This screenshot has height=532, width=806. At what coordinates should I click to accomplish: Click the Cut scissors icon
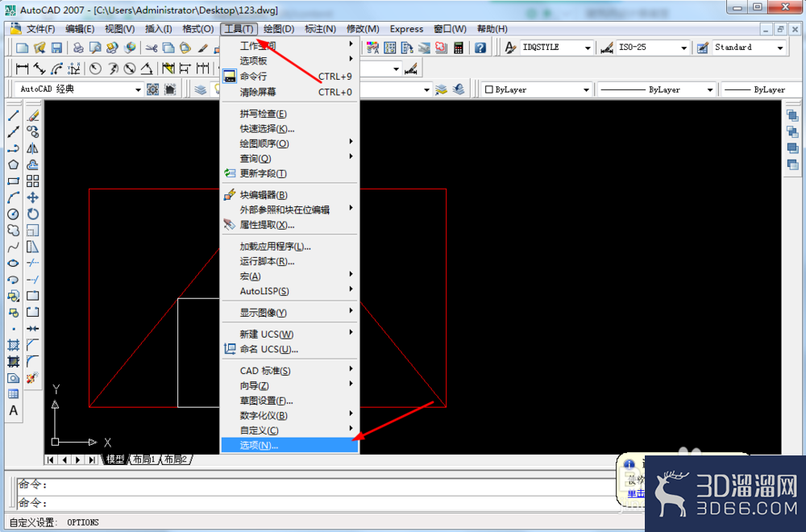pos(152,48)
